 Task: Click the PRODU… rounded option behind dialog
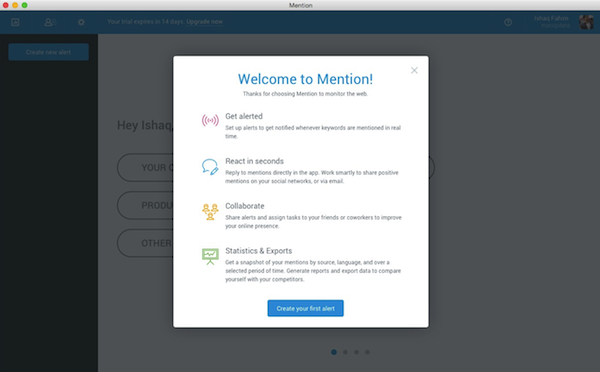[x=145, y=206]
